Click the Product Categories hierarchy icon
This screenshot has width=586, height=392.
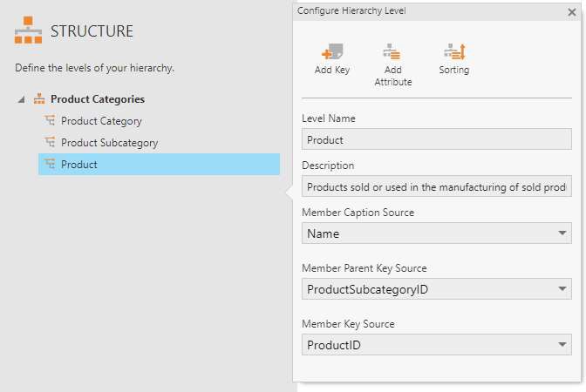tap(39, 99)
